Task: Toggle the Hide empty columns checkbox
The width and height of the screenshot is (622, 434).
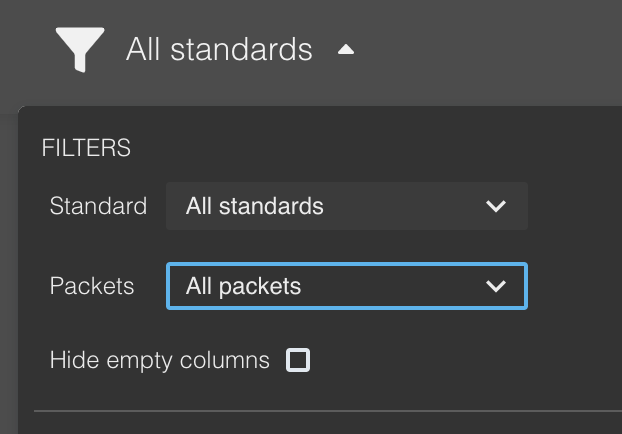Action: click(x=298, y=360)
